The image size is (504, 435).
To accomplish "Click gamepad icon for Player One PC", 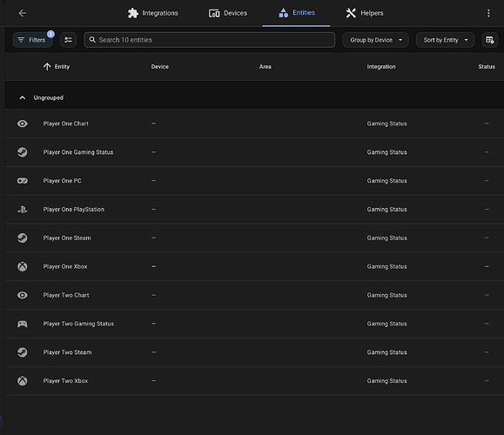I will pyautogui.click(x=22, y=181).
